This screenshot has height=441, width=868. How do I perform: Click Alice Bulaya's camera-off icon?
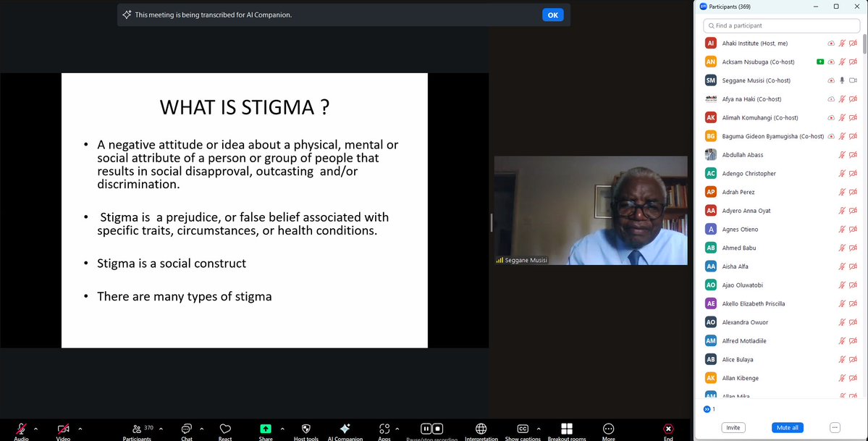853,360
